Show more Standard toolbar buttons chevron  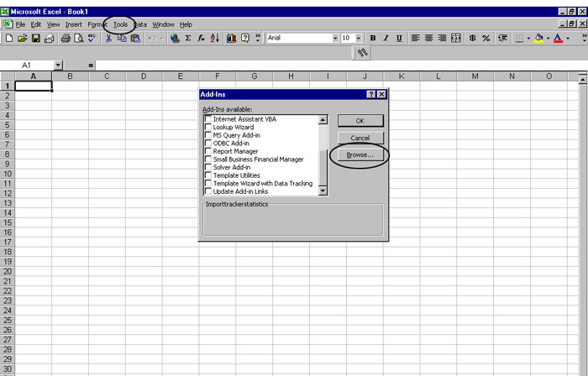coord(258,38)
